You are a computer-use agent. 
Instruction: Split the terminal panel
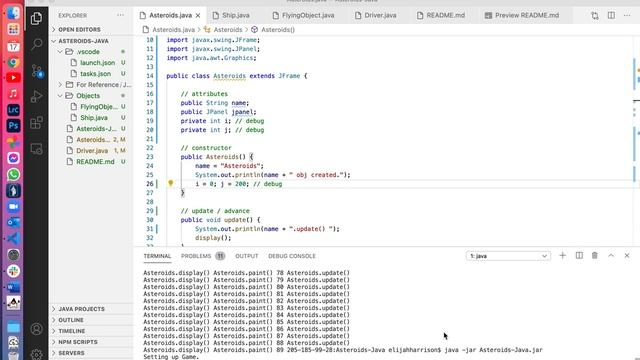pos(579,256)
